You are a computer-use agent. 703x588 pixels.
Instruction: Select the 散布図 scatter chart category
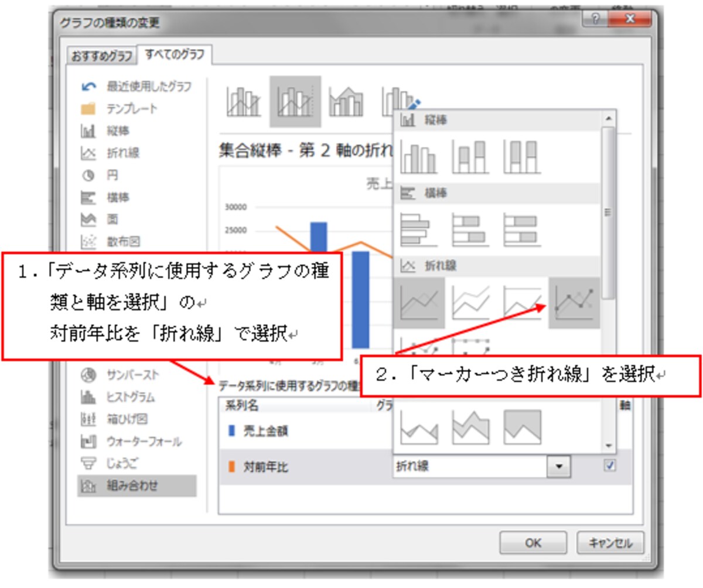110,241
